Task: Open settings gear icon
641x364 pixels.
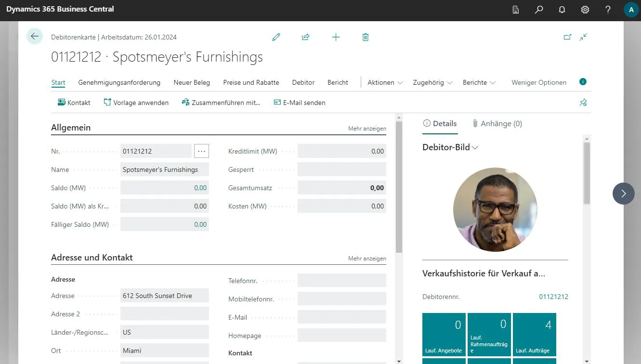Action: pos(585,10)
